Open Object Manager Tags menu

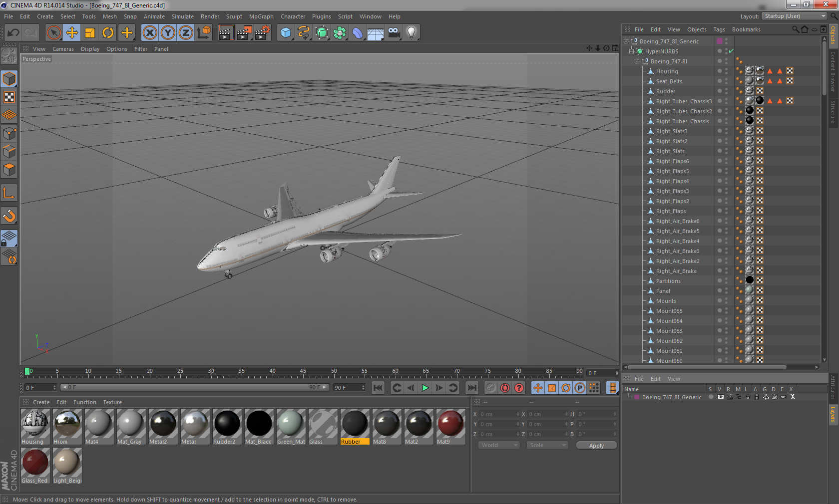pyautogui.click(x=719, y=29)
